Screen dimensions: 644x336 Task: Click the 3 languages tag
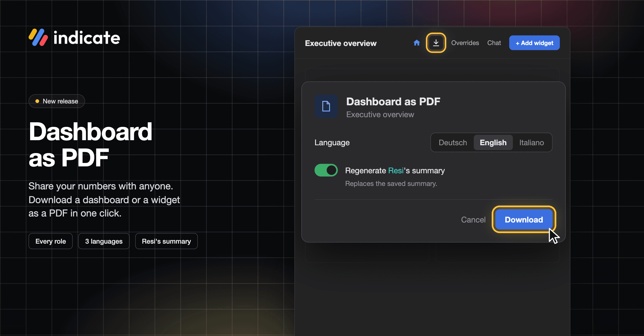click(104, 241)
